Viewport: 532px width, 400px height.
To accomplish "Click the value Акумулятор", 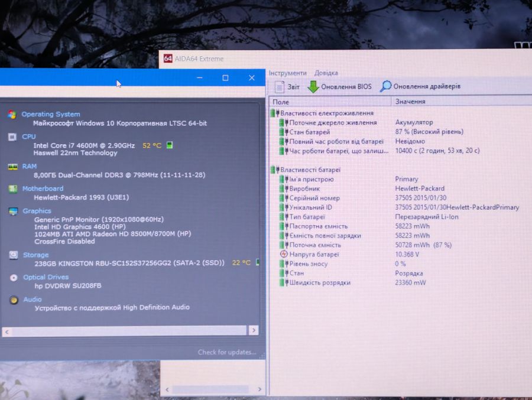I will coord(414,122).
